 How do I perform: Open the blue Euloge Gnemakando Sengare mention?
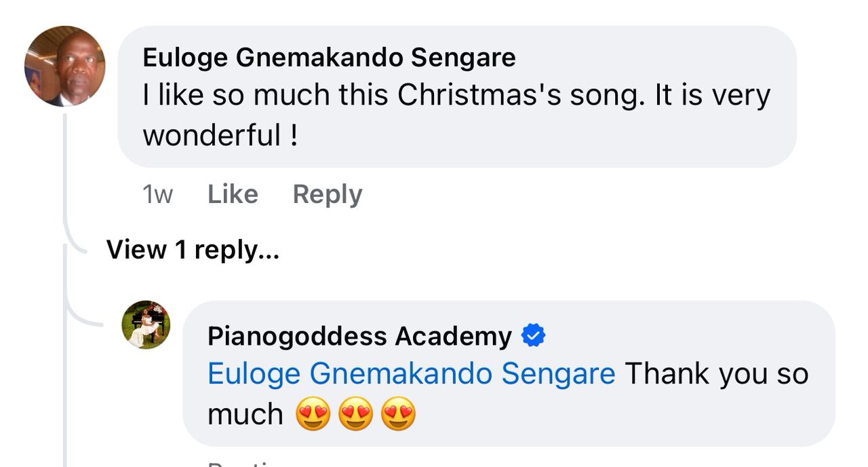(411, 373)
